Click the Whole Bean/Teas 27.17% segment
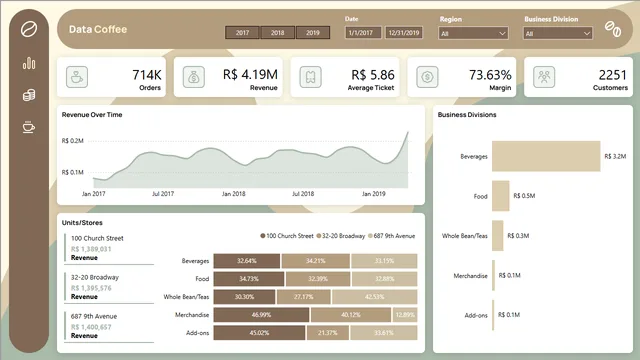The width and height of the screenshot is (640, 360). point(304,297)
